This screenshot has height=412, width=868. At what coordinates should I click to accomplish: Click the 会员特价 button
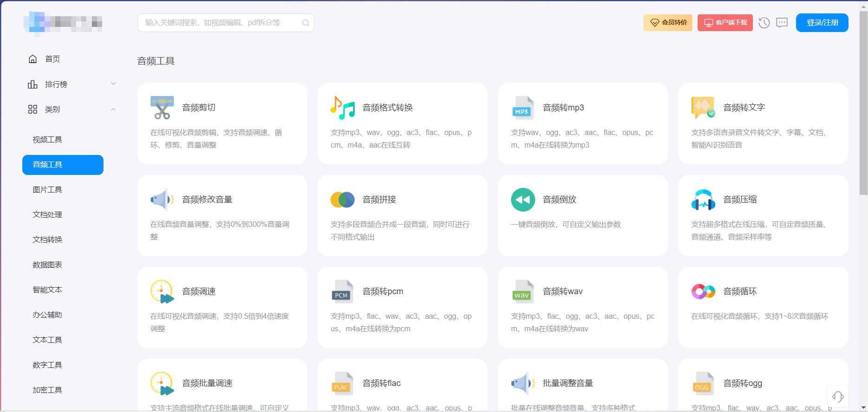668,23
